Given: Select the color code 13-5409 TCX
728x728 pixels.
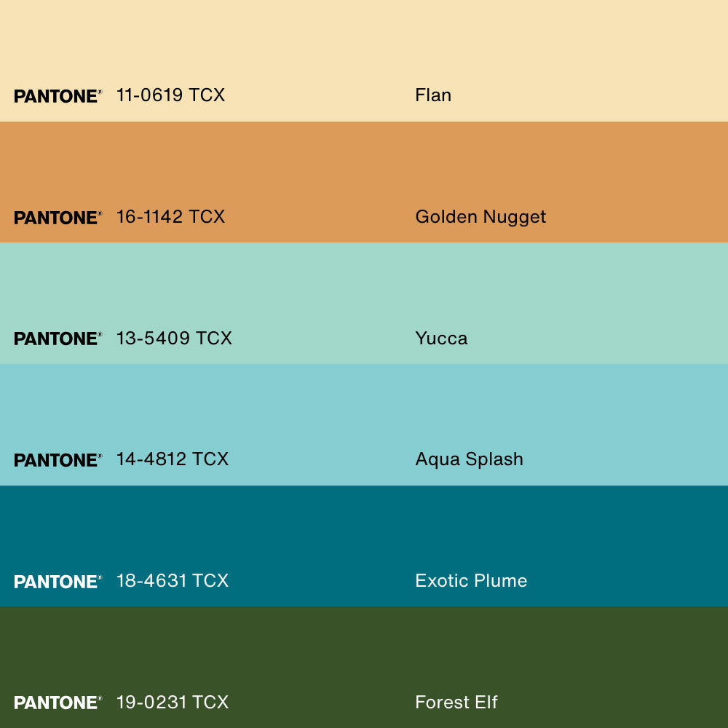Looking at the screenshot, I should 174,339.
